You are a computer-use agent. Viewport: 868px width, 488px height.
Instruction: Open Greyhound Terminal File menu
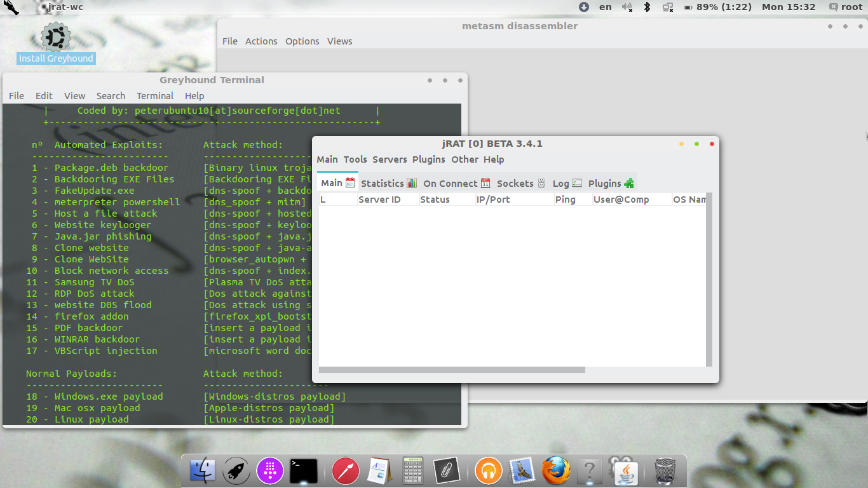pos(17,96)
